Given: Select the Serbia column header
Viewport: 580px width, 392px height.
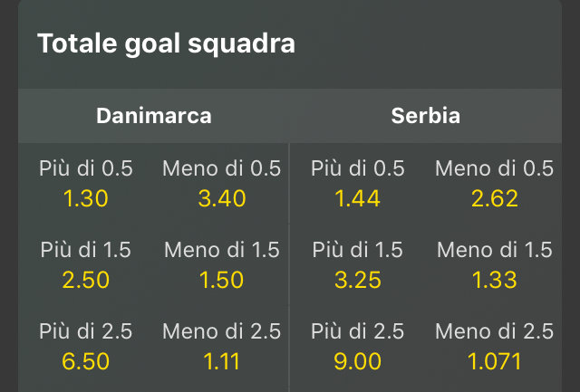Looking at the screenshot, I should click(x=425, y=116).
